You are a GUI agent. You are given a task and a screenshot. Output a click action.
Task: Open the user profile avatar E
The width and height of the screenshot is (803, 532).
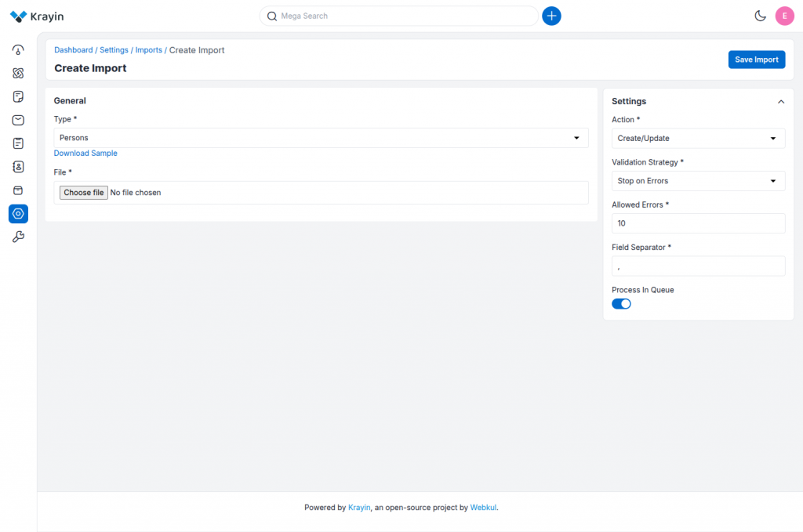point(784,16)
